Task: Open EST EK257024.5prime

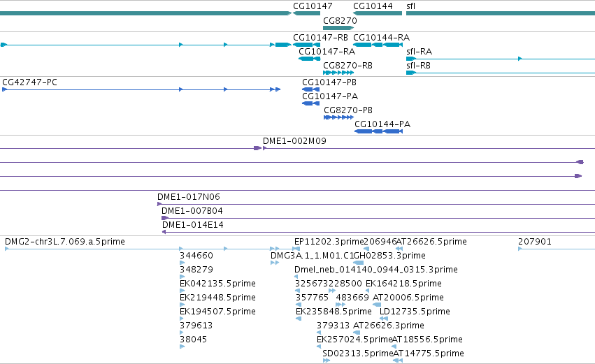Action: click(x=354, y=340)
